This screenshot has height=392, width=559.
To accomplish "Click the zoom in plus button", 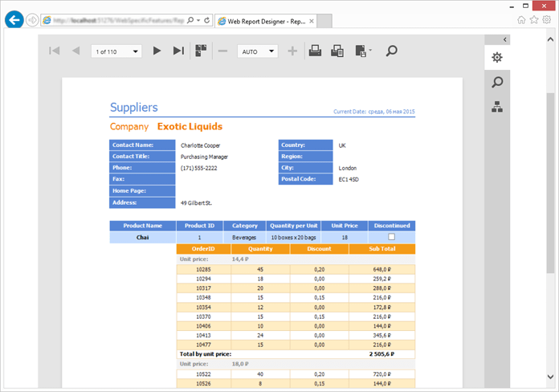I will [x=292, y=51].
